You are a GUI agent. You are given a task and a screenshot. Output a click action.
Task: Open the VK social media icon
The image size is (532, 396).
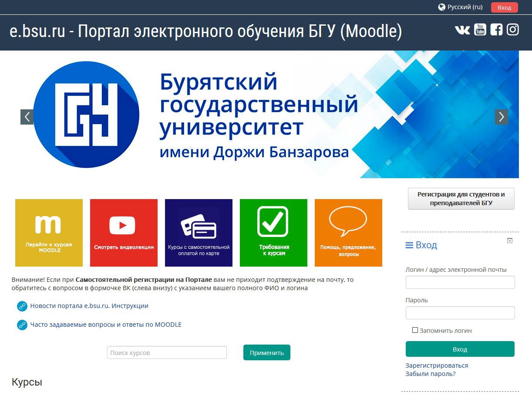[462, 30]
